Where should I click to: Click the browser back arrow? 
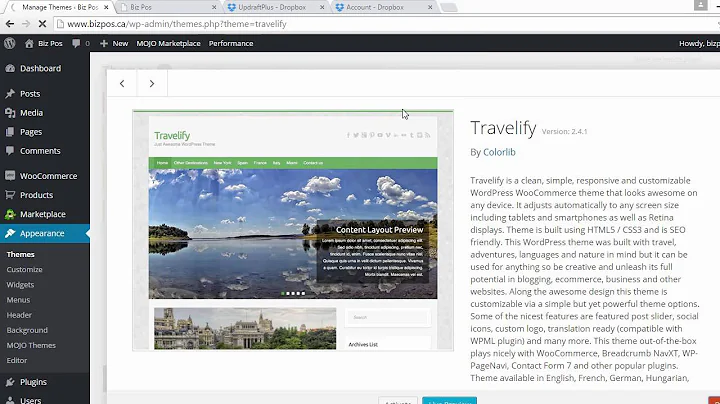point(10,24)
